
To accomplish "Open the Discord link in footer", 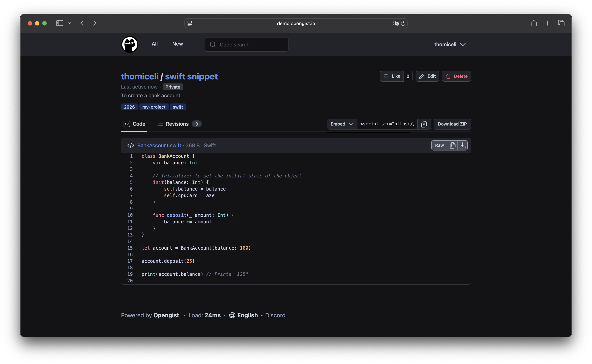I will click(275, 315).
